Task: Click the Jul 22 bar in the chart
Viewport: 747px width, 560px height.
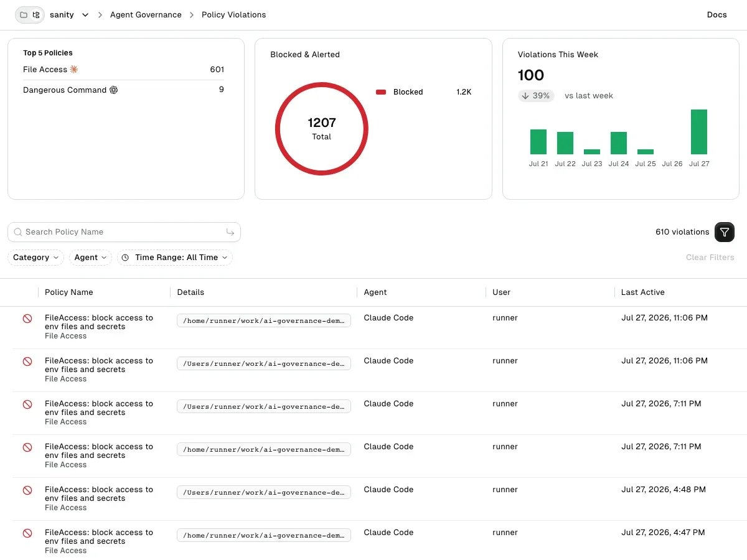Action: [x=565, y=143]
